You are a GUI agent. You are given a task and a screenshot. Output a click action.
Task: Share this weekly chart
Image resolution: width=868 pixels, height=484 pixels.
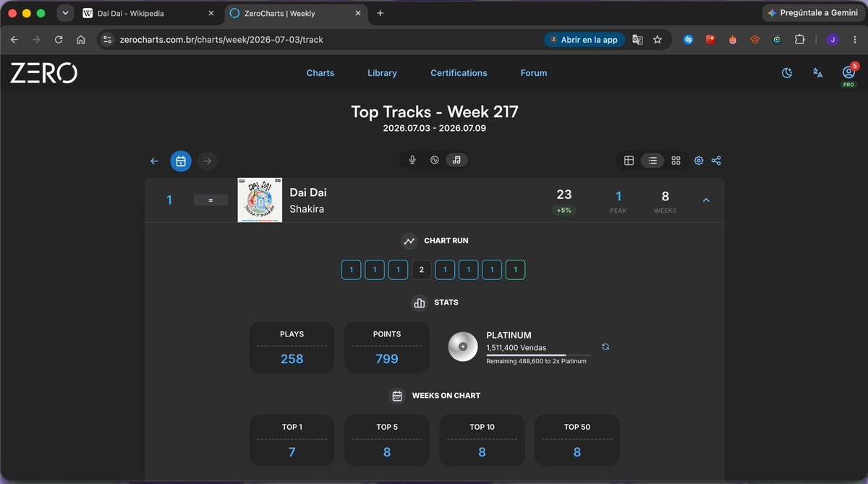tap(716, 161)
